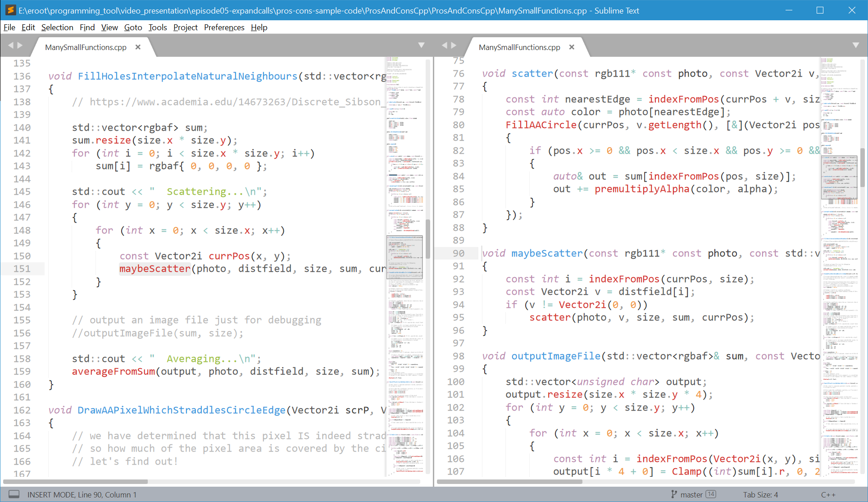868x502 pixels.
Task: Click indexFromPos call on line 92
Action: [x=624, y=279]
